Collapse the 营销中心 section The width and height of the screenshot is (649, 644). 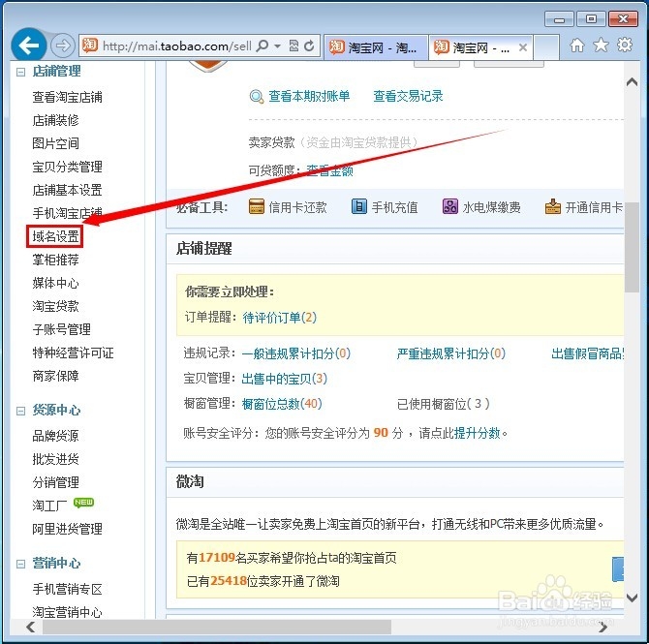tap(20, 564)
